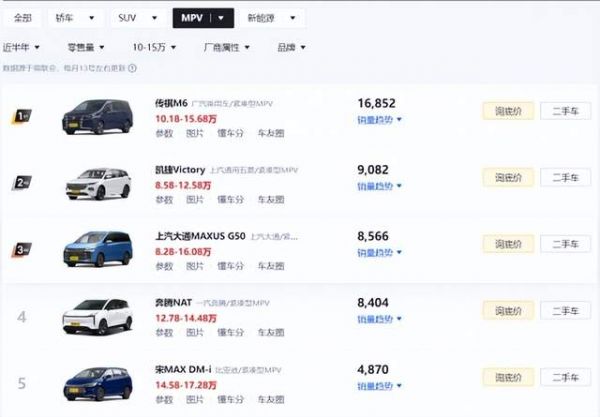Click the info icon beside the data source note
The height and width of the screenshot is (417, 600).
tap(132, 68)
